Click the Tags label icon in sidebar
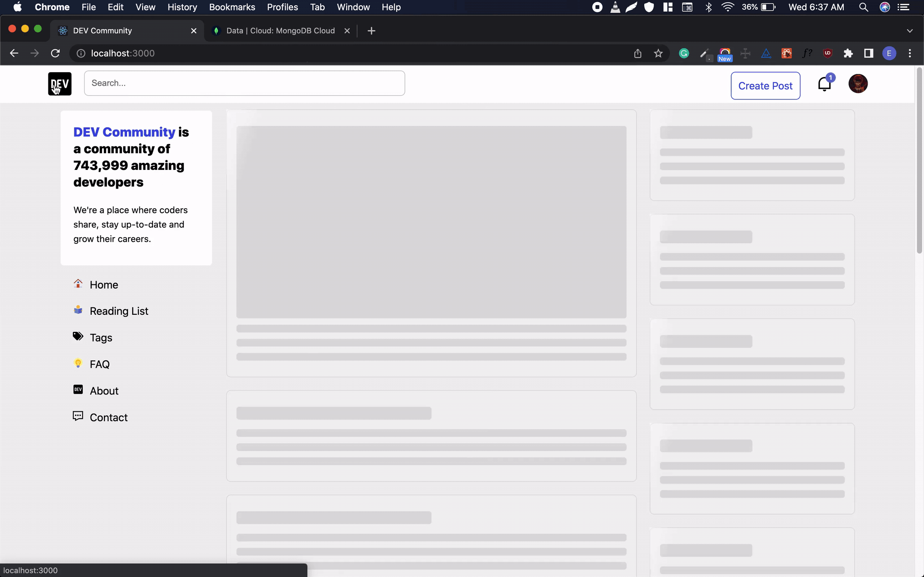The width and height of the screenshot is (924, 577). (78, 336)
